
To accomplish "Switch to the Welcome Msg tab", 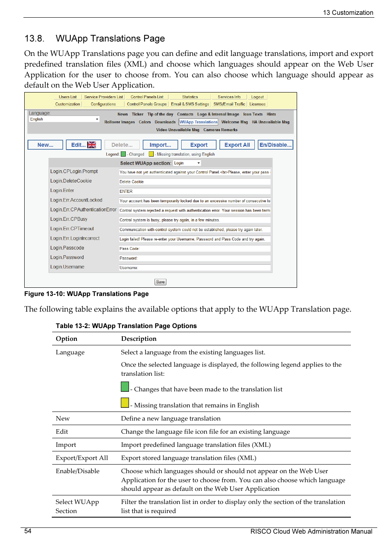I will pyautogui.click(x=235, y=122).
